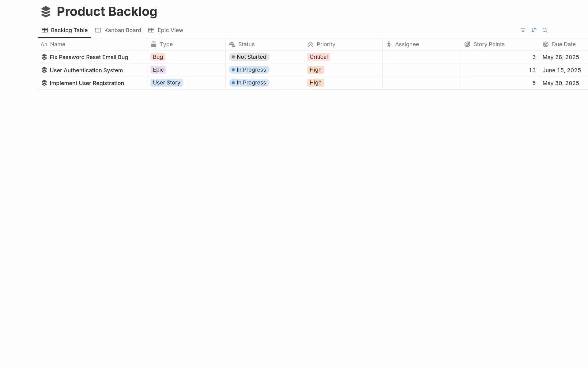Switch to the Epic View
Image resolution: width=588 pixels, height=367 pixels.
[166, 30]
